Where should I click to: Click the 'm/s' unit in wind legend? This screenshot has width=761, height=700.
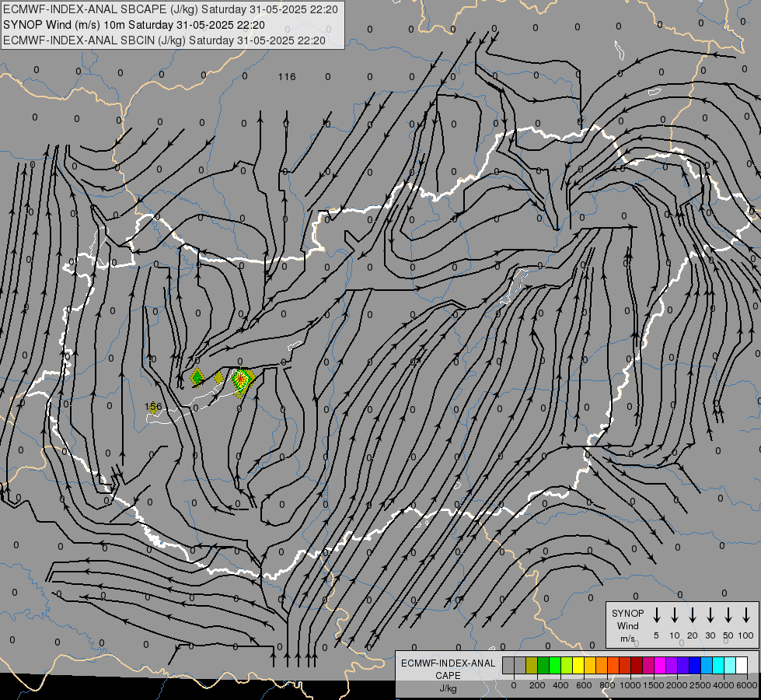pyautogui.click(x=627, y=639)
